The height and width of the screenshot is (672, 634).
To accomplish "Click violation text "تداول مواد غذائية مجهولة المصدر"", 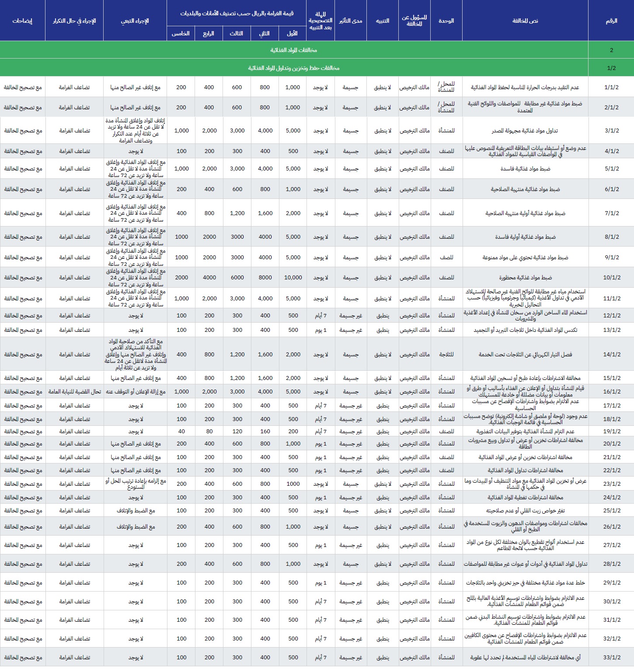I will (x=525, y=130).
